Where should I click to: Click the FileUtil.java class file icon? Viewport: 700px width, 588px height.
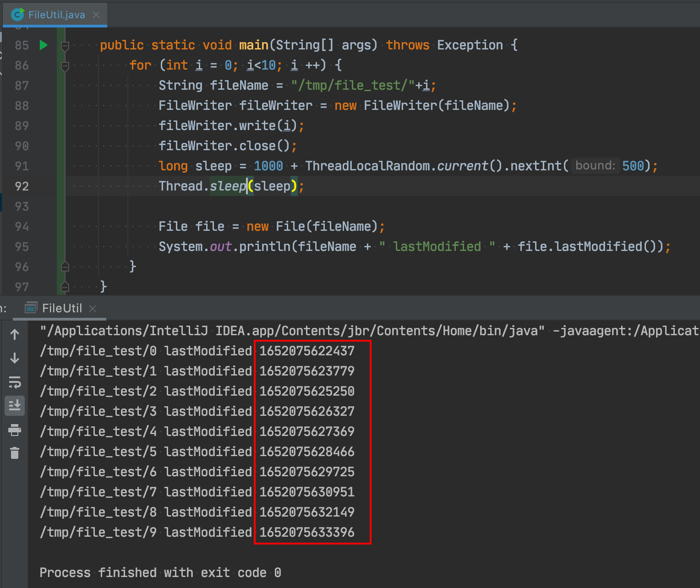tap(17, 15)
